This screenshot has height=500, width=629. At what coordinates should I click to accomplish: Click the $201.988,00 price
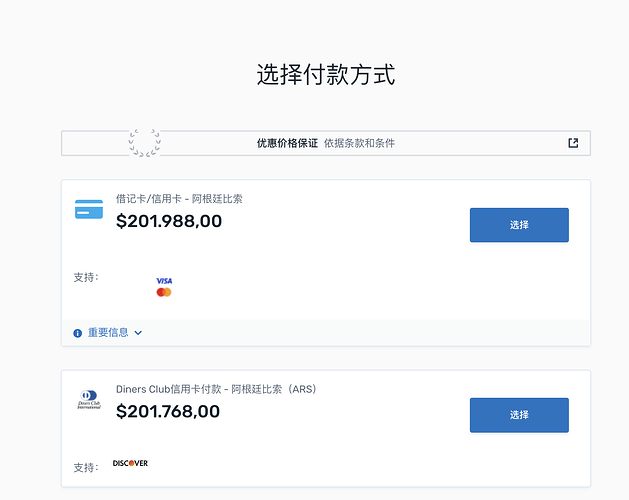coord(169,221)
